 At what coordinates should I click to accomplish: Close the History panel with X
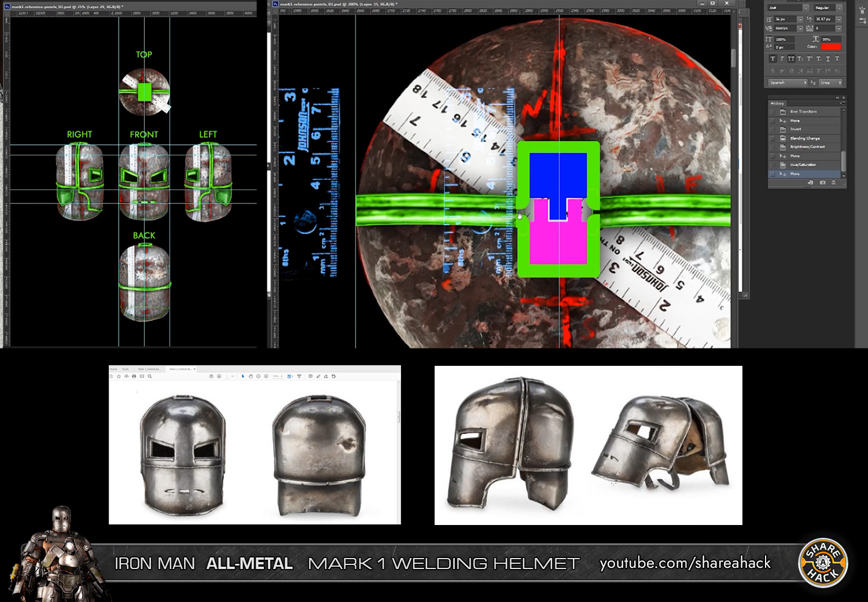[844, 97]
